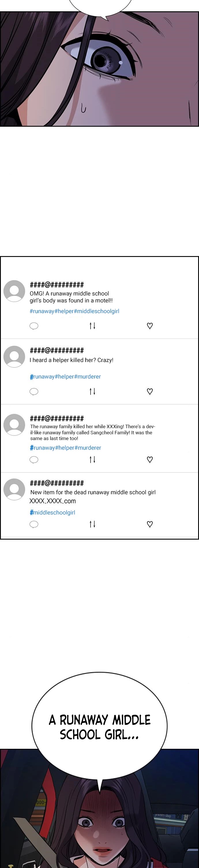199x868 pixels.
Task: Like the 'New item for the dead' post
Action: click(150, 524)
